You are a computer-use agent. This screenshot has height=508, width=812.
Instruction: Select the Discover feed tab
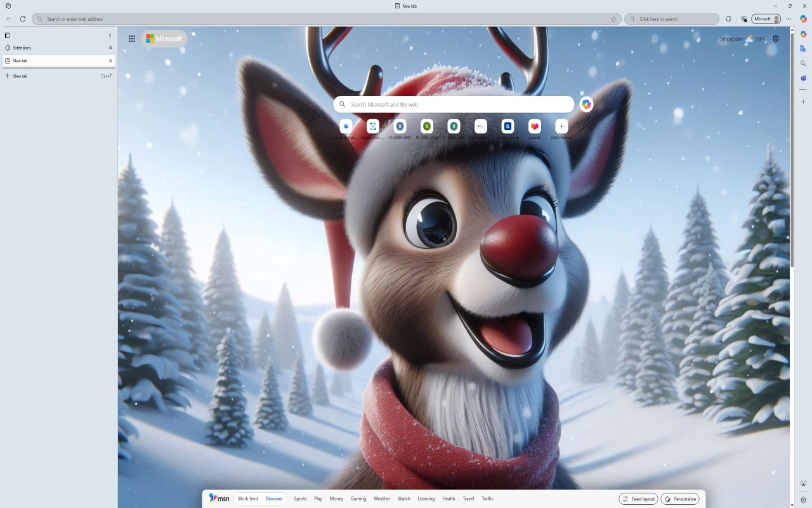coord(274,499)
